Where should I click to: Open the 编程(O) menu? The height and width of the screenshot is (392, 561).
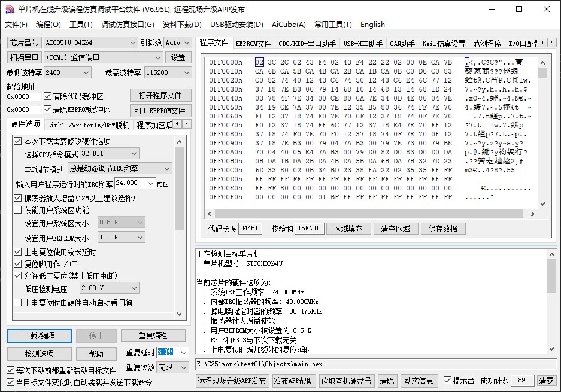(48, 25)
